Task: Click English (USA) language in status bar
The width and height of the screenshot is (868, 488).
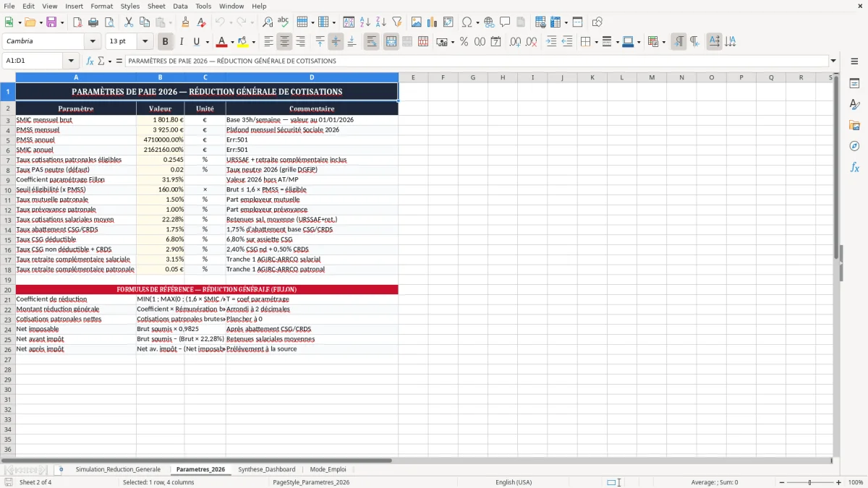Action: coord(514,482)
